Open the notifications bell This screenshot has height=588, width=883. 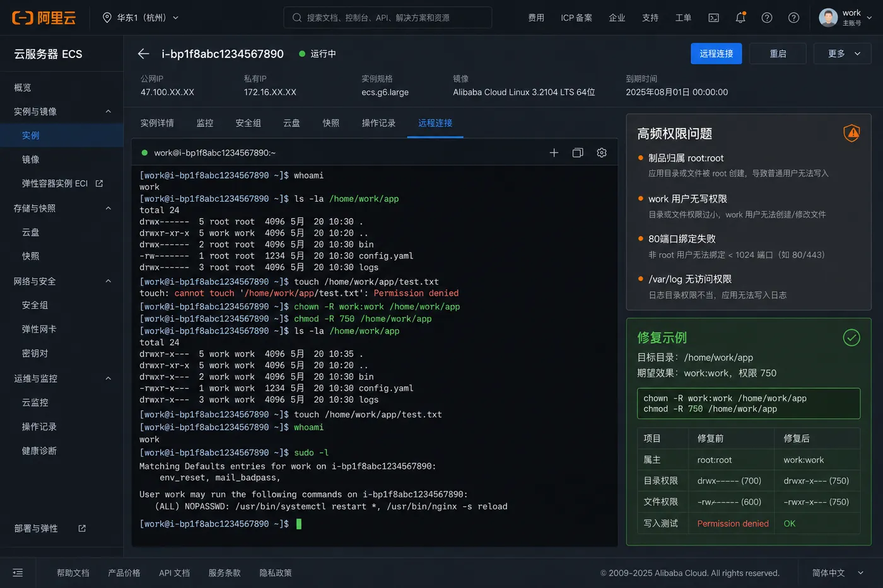tap(740, 18)
